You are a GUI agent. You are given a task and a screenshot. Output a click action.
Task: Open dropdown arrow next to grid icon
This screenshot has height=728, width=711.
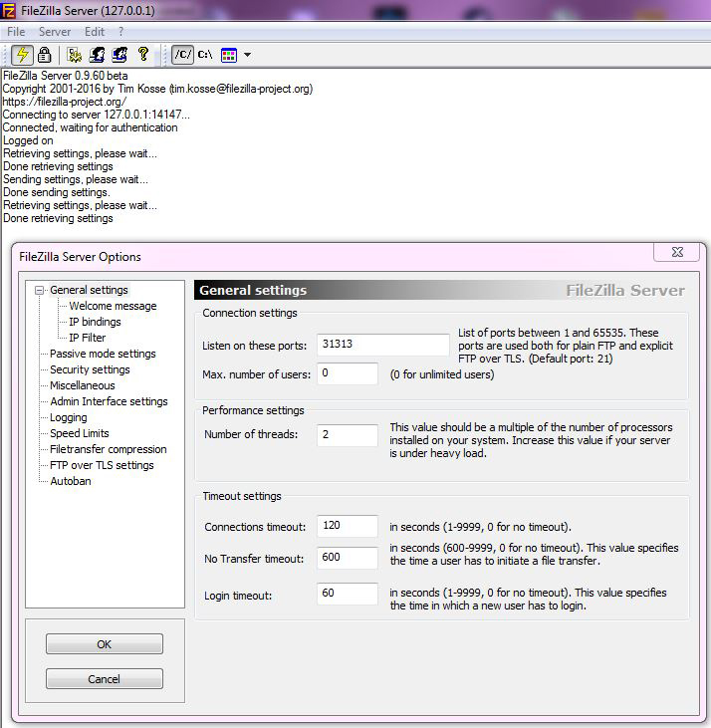point(247,55)
